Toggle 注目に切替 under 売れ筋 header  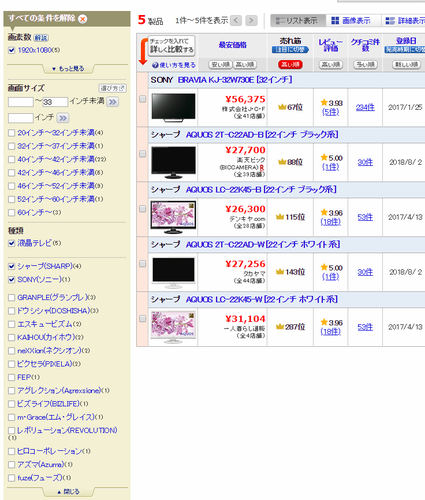pyautogui.click(x=290, y=50)
